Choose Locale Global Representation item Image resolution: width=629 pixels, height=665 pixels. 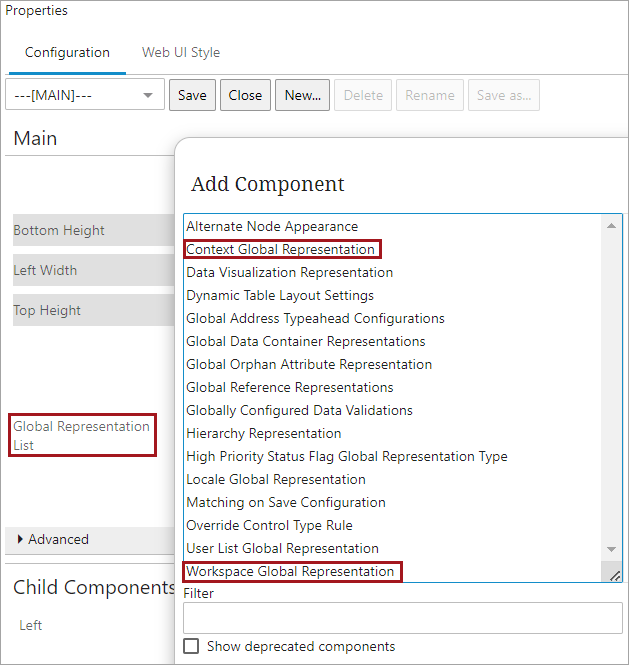click(276, 479)
